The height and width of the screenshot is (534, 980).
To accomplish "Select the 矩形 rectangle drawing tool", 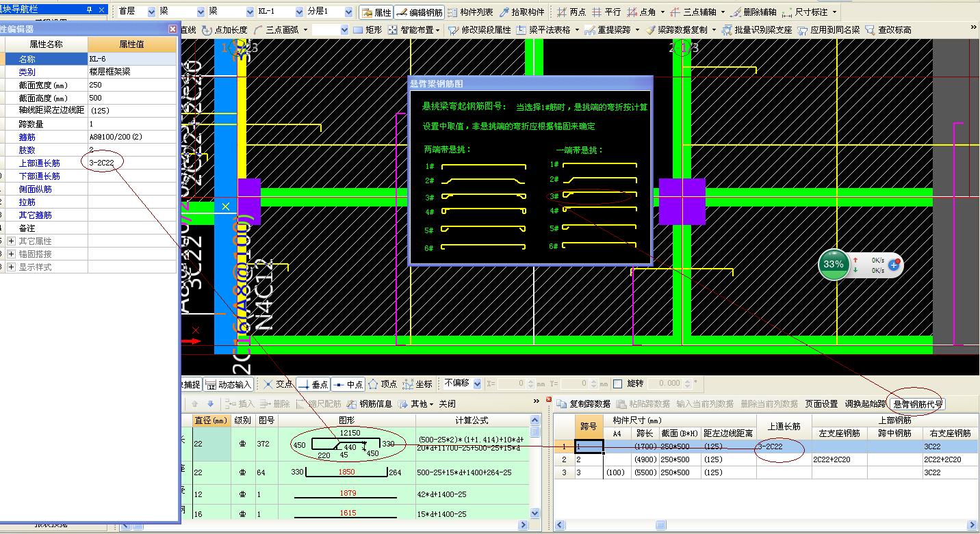I will (x=367, y=30).
